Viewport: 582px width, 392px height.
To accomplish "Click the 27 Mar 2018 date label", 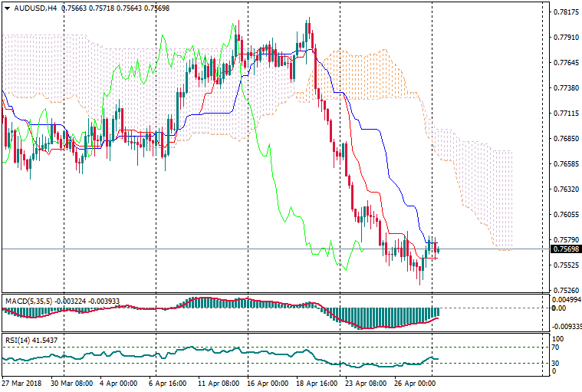I will [x=23, y=382].
